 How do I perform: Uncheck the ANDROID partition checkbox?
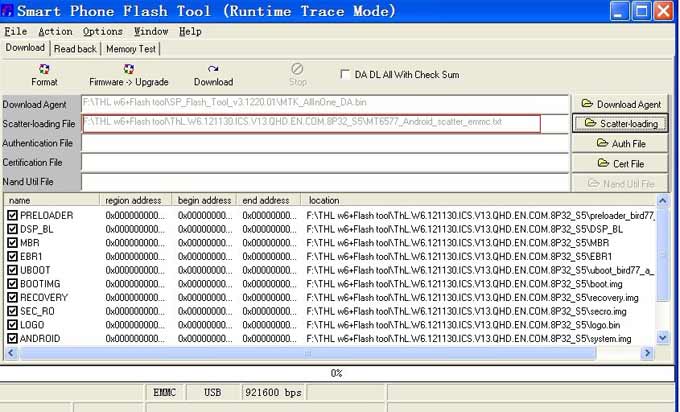click(13, 339)
